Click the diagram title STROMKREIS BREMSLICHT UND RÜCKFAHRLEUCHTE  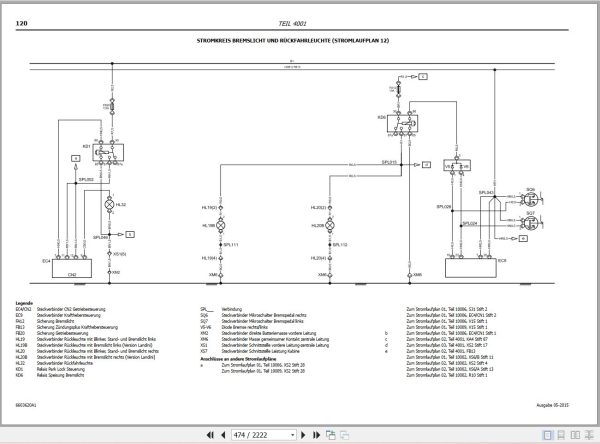(x=292, y=40)
